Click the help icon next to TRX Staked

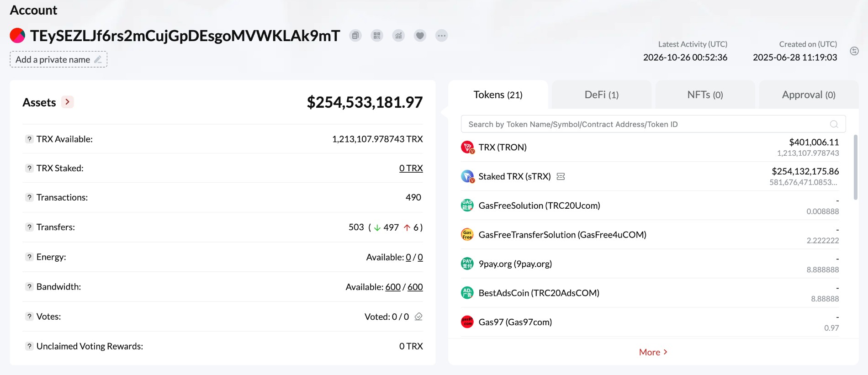click(x=29, y=168)
